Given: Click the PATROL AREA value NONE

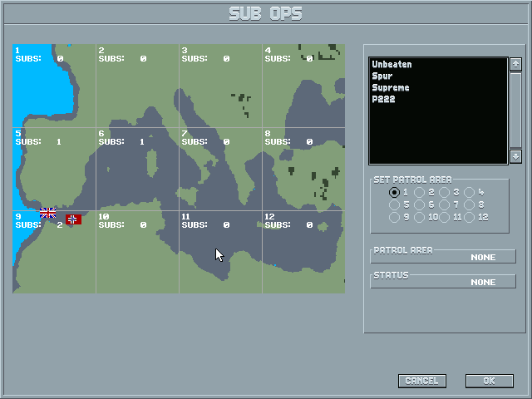Looking at the screenshot, I should 483,258.
